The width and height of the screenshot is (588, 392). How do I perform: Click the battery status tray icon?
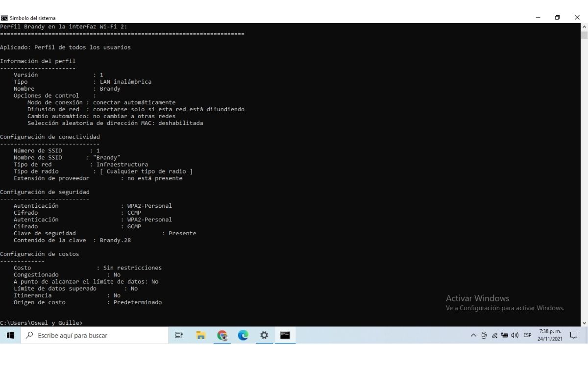504,336
